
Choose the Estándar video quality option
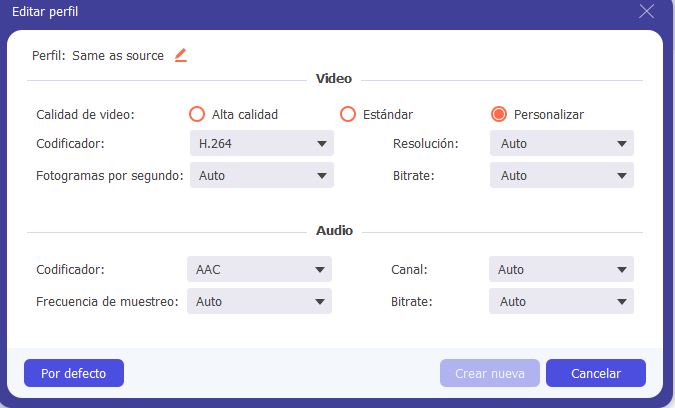tap(348, 114)
